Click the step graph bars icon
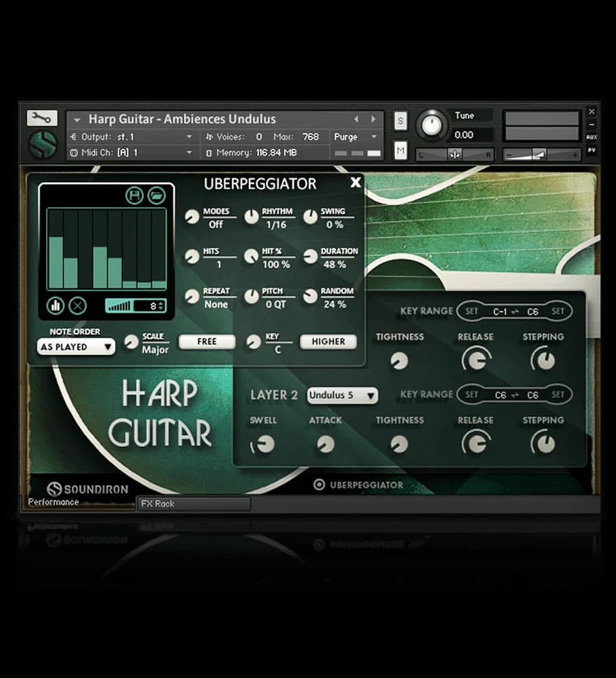Image resolution: width=616 pixels, height=678 pixels. [x=55, y=305]
